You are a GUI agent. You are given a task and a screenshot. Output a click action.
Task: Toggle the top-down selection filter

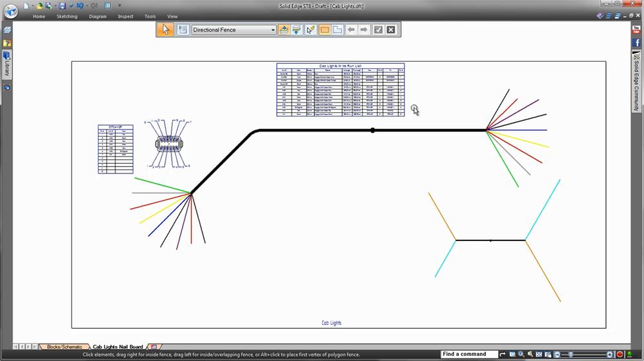pos(283,30)
